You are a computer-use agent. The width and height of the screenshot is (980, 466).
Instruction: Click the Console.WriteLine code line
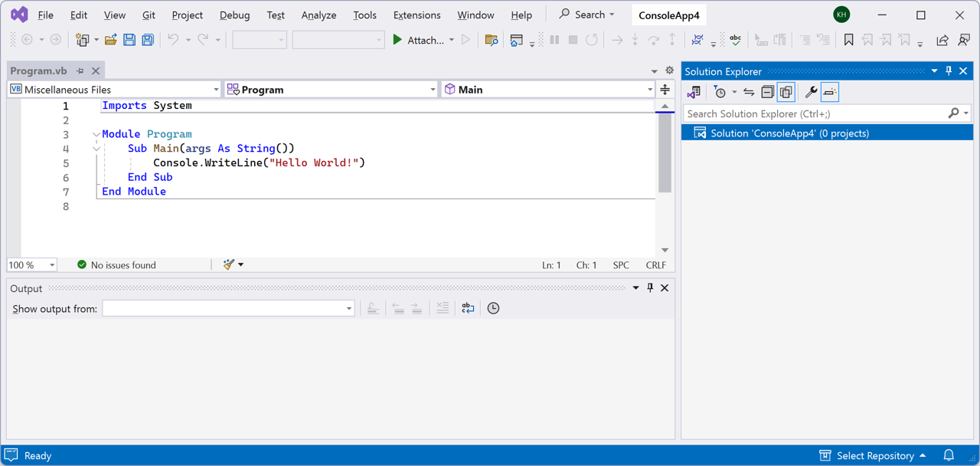point(259,162)
